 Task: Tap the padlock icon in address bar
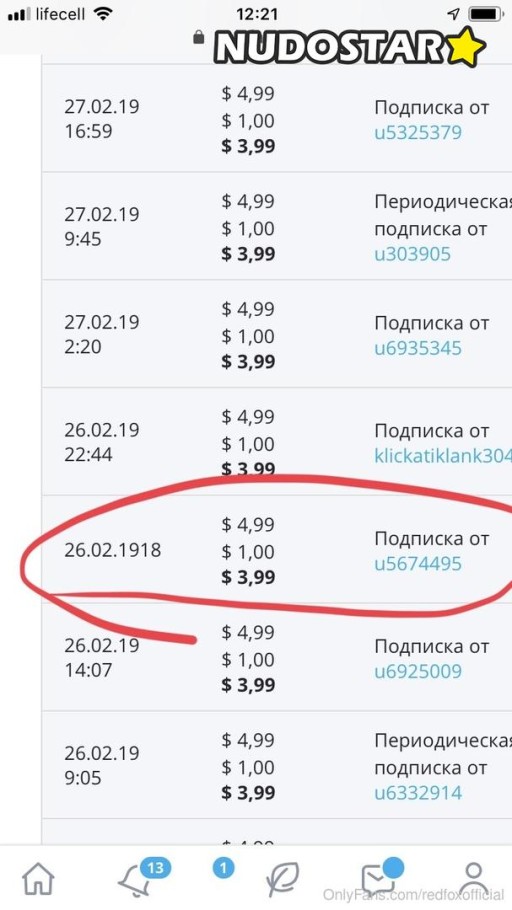(199, 37)
